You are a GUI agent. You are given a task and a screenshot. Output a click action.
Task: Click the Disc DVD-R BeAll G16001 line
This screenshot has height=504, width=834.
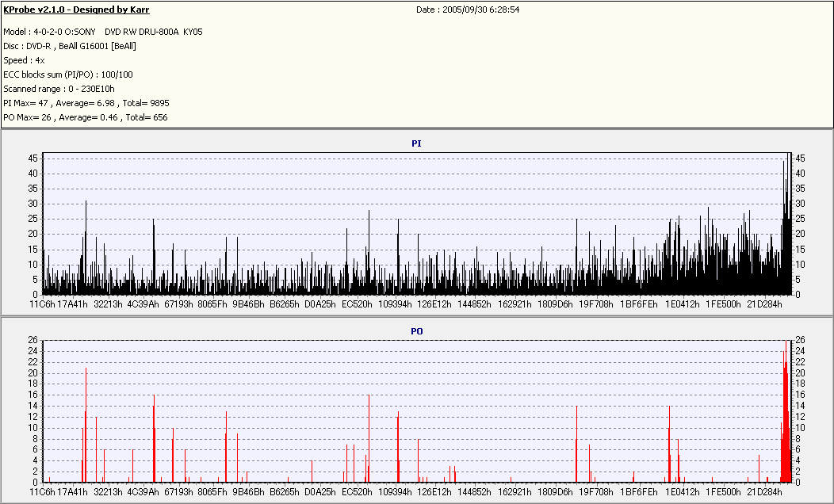[x=70, y=46]
